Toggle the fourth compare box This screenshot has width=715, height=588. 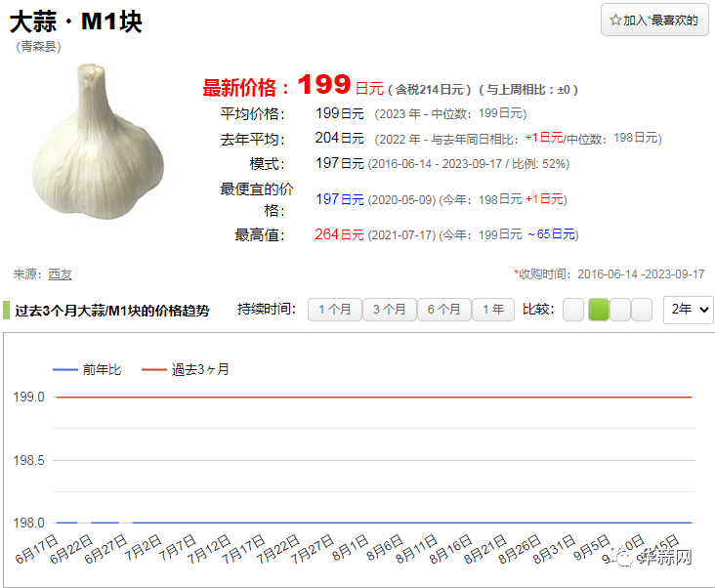[x=642, y=310]
